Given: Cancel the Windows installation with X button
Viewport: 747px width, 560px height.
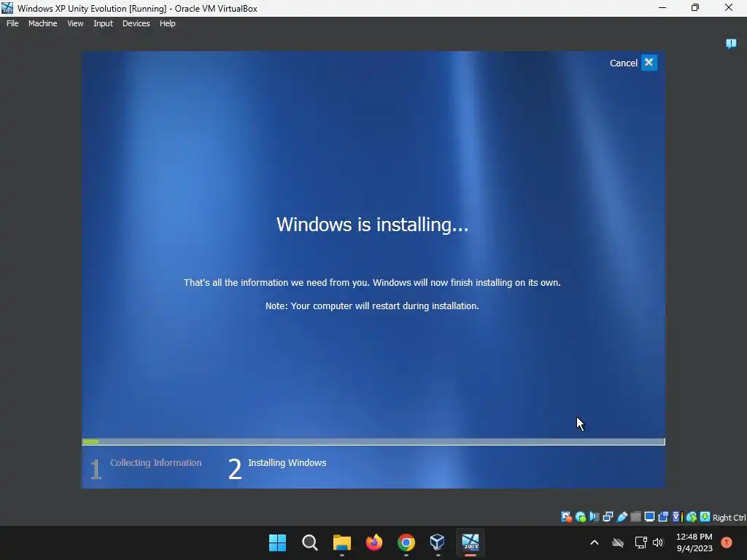Looking at the screenshot, I should pyautogui.click(x=649, y=63).
